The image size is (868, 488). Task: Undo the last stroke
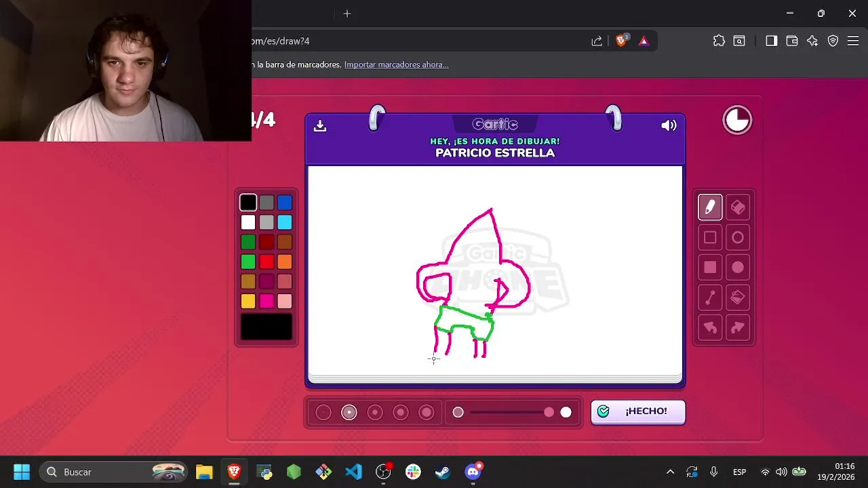pyautogui.click(x=710, y=327)
